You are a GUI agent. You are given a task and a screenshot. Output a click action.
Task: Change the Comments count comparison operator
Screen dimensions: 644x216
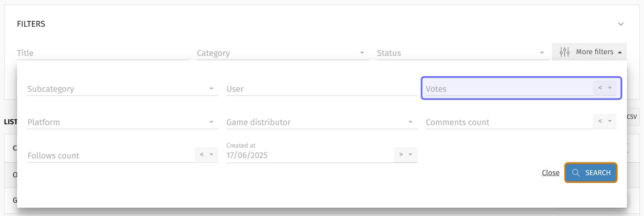605,121
